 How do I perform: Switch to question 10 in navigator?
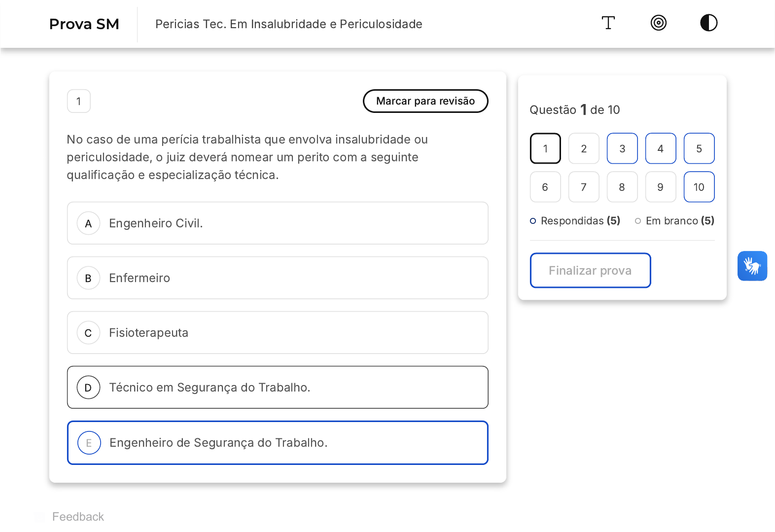click(699, 187)
